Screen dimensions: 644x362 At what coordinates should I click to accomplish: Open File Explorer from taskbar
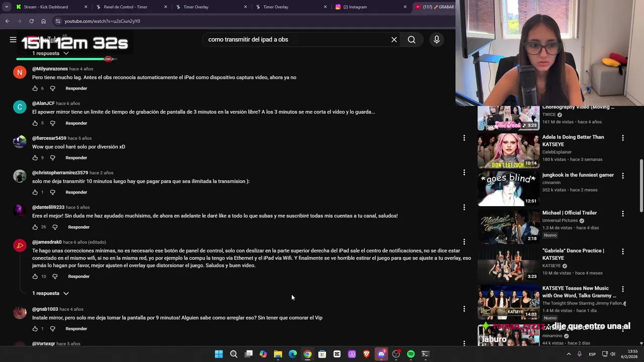pos(278,354)
